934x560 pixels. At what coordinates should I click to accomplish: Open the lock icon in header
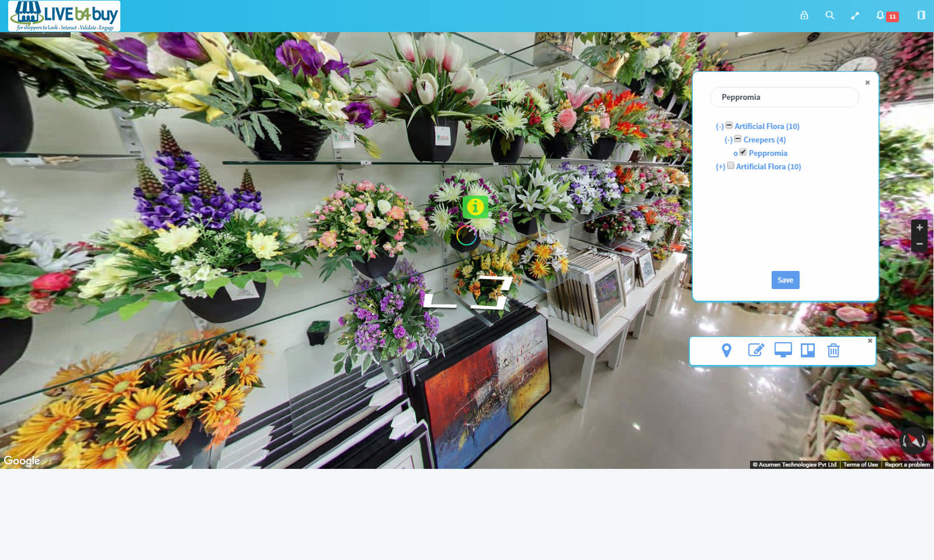[x=804, y=15]
